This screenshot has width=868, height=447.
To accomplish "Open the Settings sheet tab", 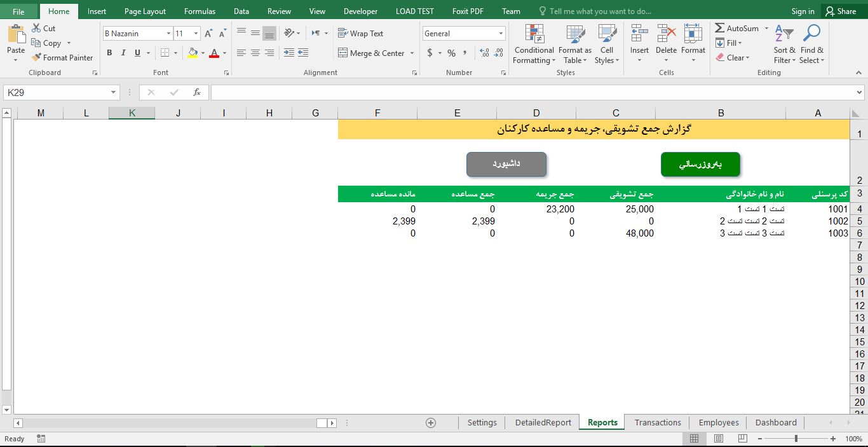I will (x=482, y=422).
